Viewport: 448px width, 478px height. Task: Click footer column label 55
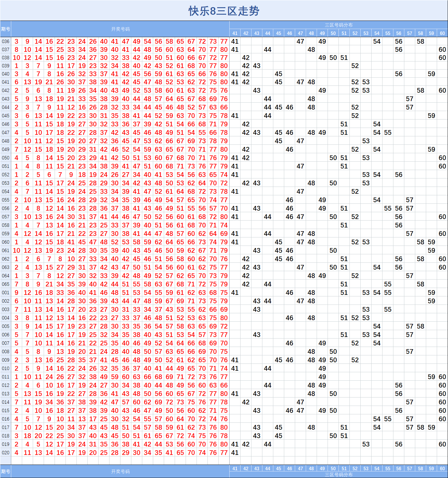[388, 468]
